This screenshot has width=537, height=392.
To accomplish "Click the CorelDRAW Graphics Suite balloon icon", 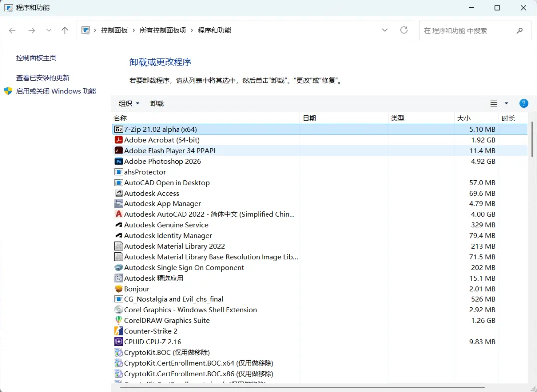I will pyautogui.click(x=118, y=321).
